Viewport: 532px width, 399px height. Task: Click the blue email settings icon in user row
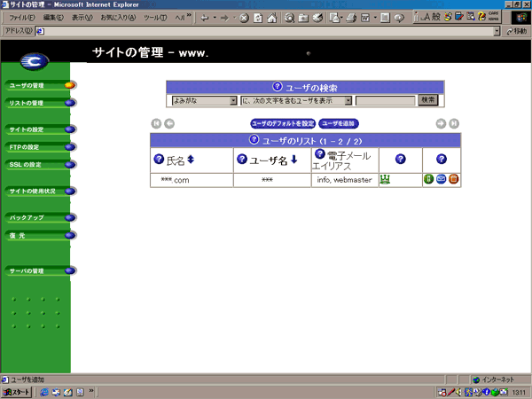pyautogui.click(x=441, y=180)
